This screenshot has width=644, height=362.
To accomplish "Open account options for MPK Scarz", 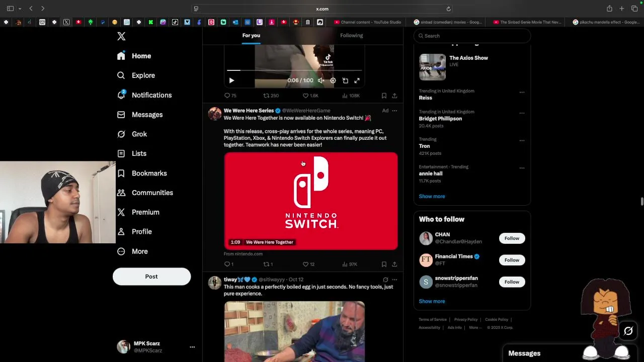I will pos(192,347).
